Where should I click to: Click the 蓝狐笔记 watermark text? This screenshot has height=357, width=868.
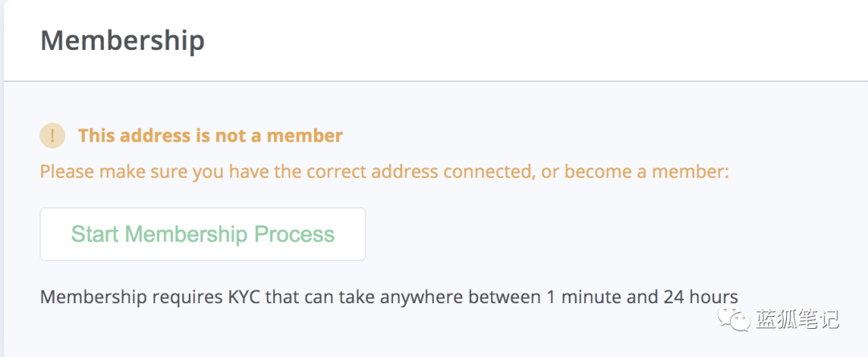[797, 320]
